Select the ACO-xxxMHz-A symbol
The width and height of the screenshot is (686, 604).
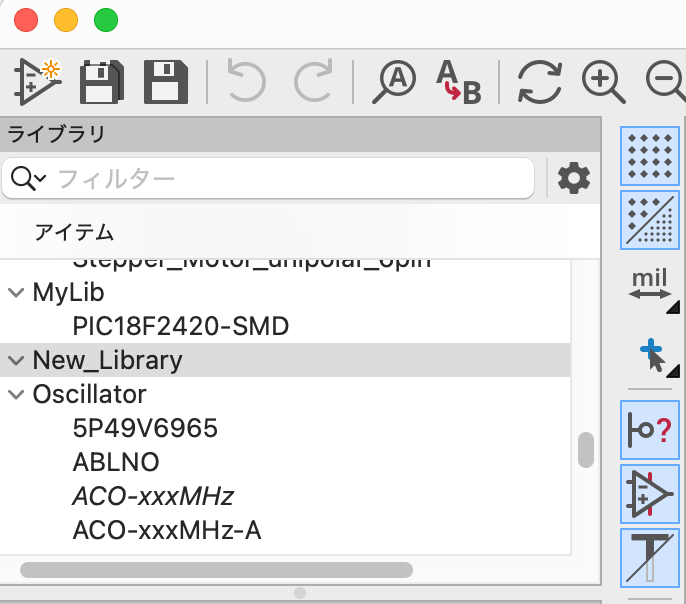285,530
